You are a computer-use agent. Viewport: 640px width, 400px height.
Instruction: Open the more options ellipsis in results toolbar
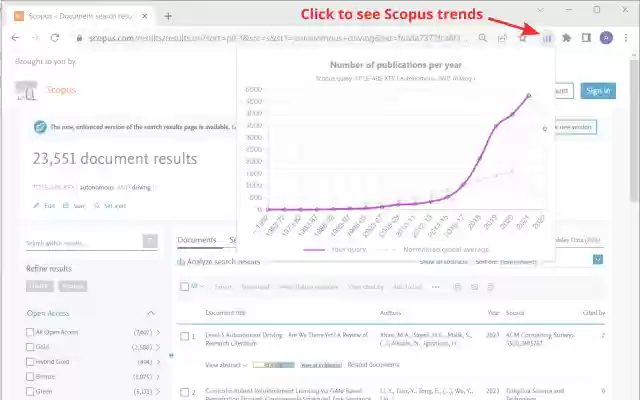[x=436, y=287]
